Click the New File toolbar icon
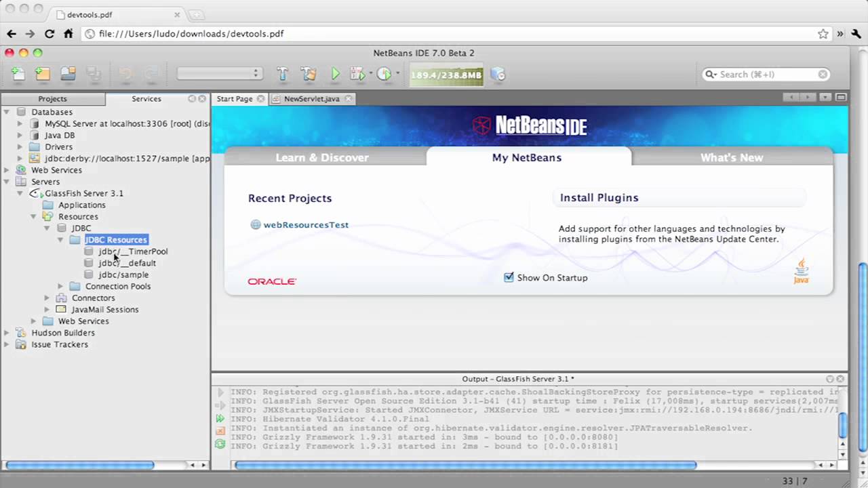The image size is (868, 488). point(18,74)
